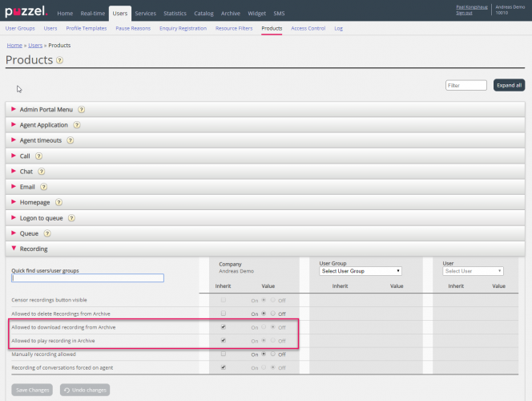Click the Filter text box
Viewport: 532px width, 401px height.
coord(466,85)
